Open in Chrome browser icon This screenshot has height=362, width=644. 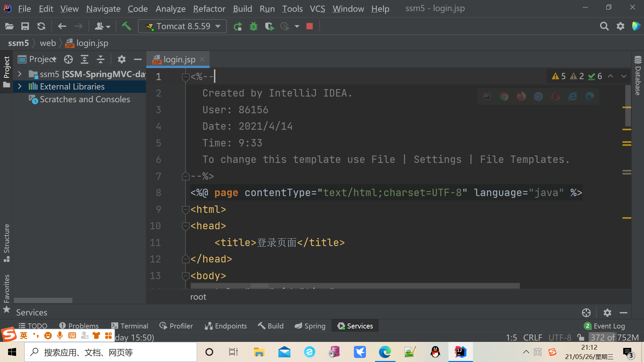504,97
